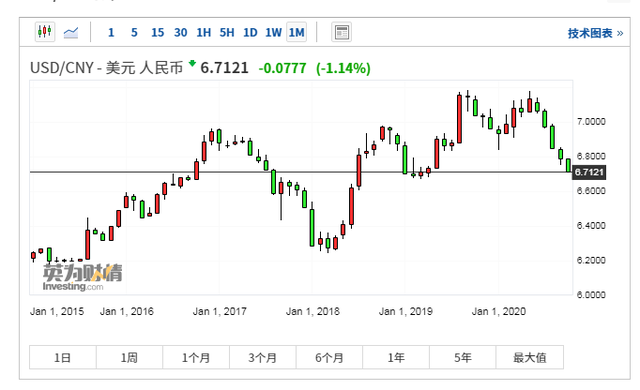Set range to 1日

tap(63, 357)
